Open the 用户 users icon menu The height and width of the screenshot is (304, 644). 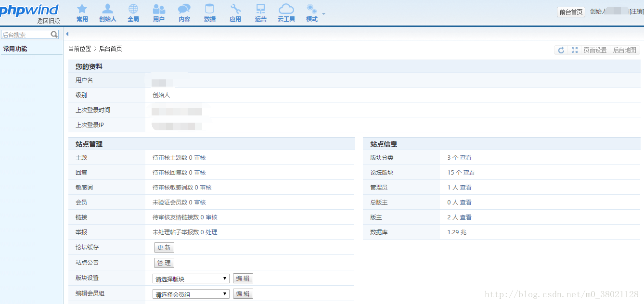[159, 13]
